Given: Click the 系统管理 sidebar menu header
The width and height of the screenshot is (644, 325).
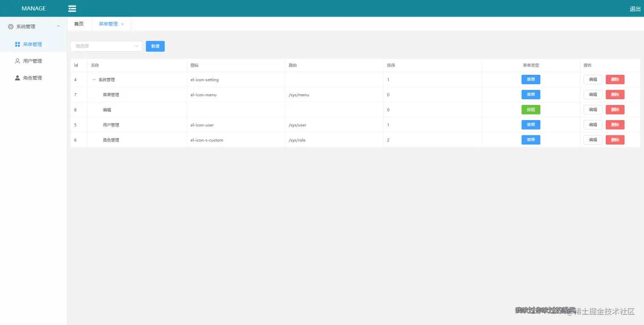Looking at the screenshot, I should point(34,26).
